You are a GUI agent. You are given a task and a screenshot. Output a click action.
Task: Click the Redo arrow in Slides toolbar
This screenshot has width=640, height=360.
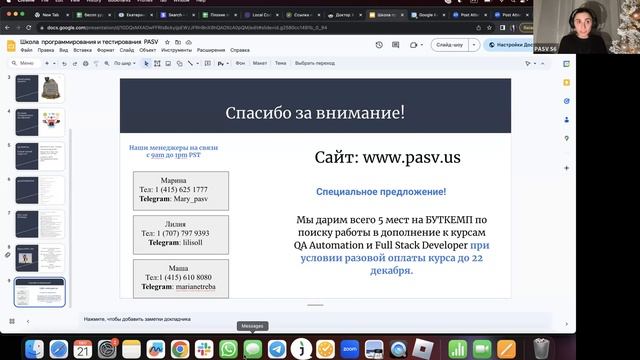(x=75, y=64)
